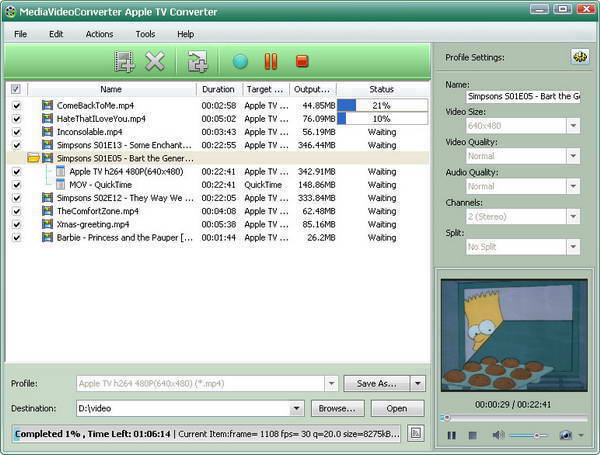Open advanced profile settings gear icon
The image size is (600, 455).
580,57
